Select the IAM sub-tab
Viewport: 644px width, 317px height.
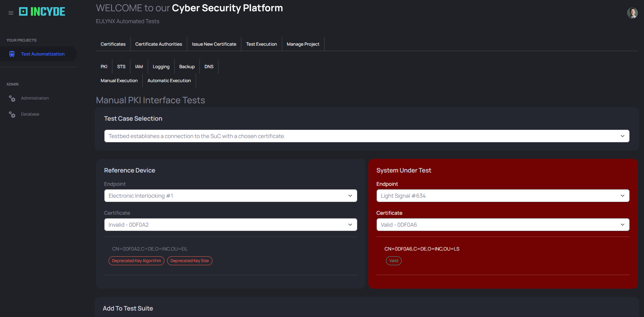pyautogui.click(x=139, y=66)
